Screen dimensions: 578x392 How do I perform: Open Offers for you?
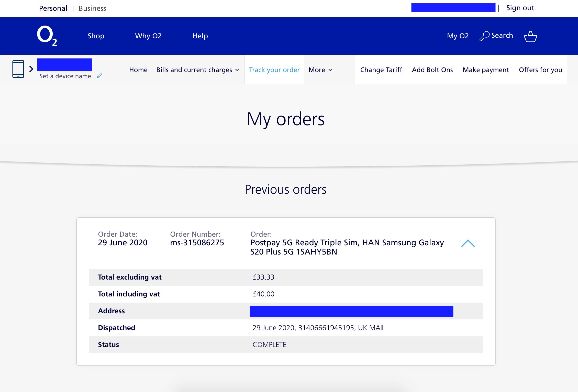tap(540, 70)
